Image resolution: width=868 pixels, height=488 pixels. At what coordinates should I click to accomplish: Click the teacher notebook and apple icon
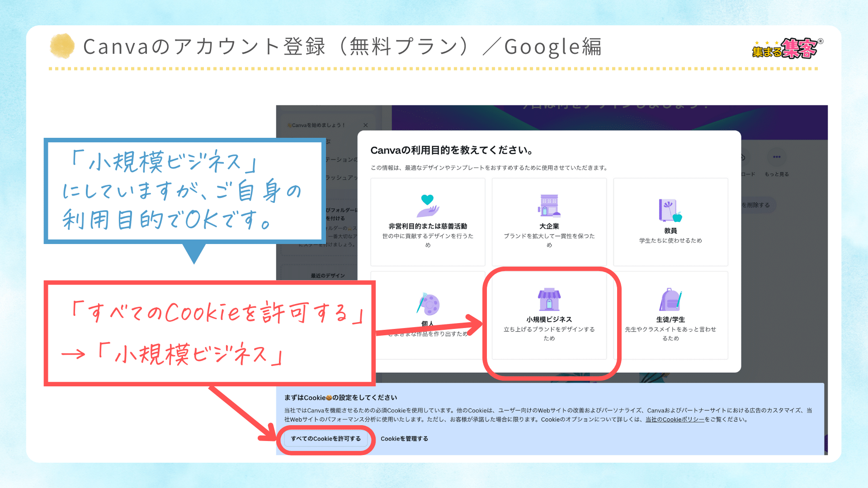click(670, 210)
